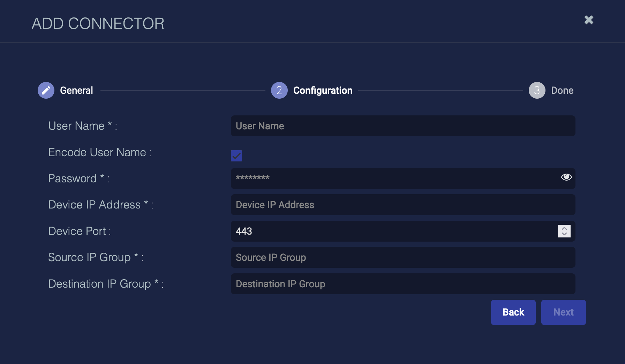This screenshot has width=625, height=364.
Task: Click into the Password field
Action: point(394,179)
